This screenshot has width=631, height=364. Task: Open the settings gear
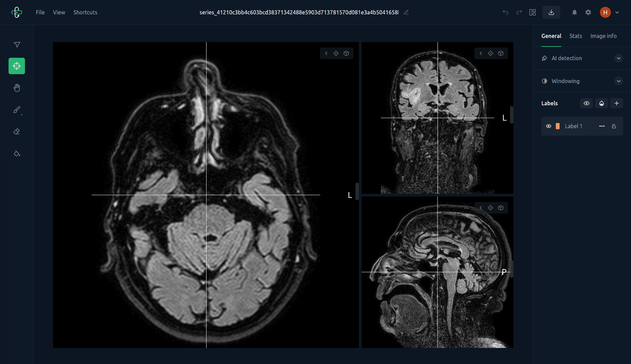[x=588, y=12]
